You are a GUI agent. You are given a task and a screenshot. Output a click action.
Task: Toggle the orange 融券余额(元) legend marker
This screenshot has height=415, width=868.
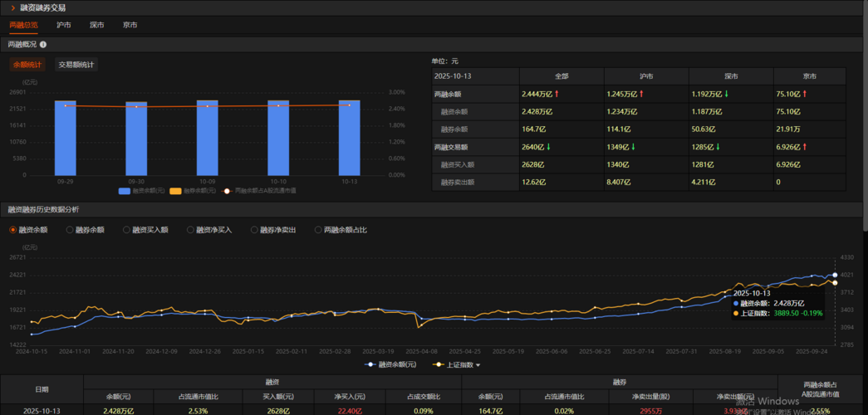pos(175,191)
